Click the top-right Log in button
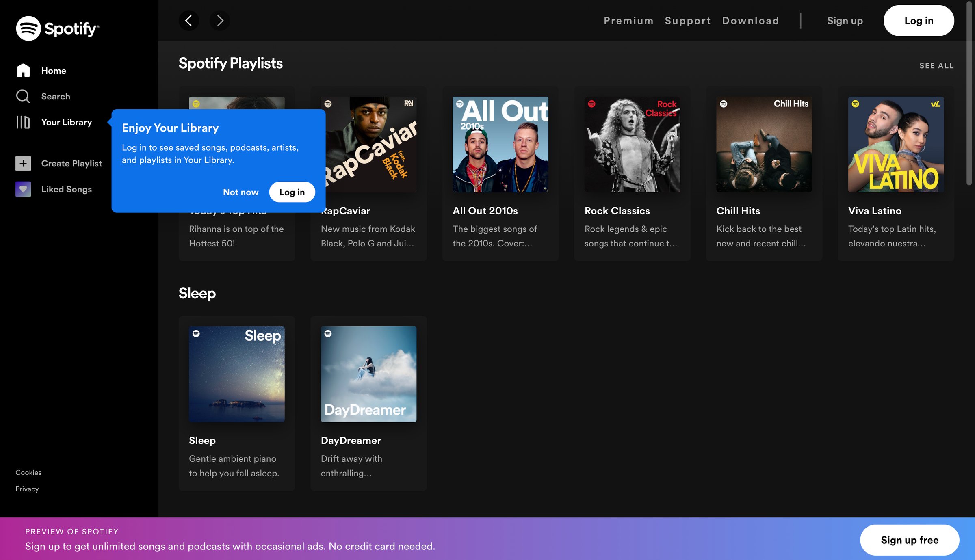 (919, 21)
